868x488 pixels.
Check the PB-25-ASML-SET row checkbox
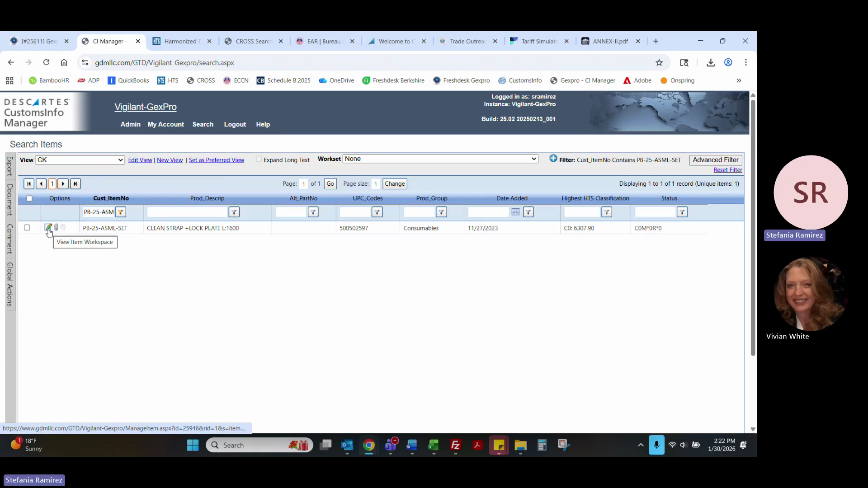tap(27, 228)
